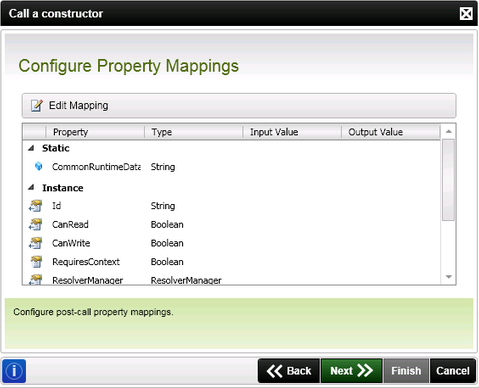
Task: Click the property icon next to CanWrite
Action: point(36,243)
